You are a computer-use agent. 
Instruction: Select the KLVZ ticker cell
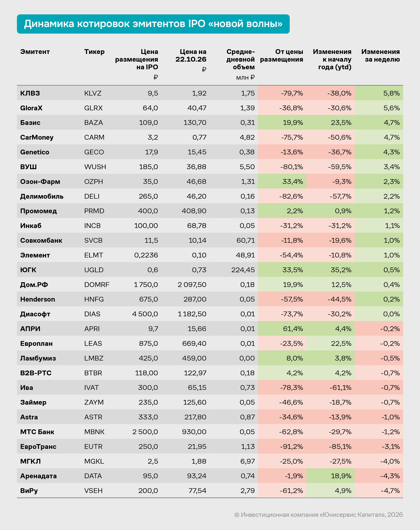93,93
